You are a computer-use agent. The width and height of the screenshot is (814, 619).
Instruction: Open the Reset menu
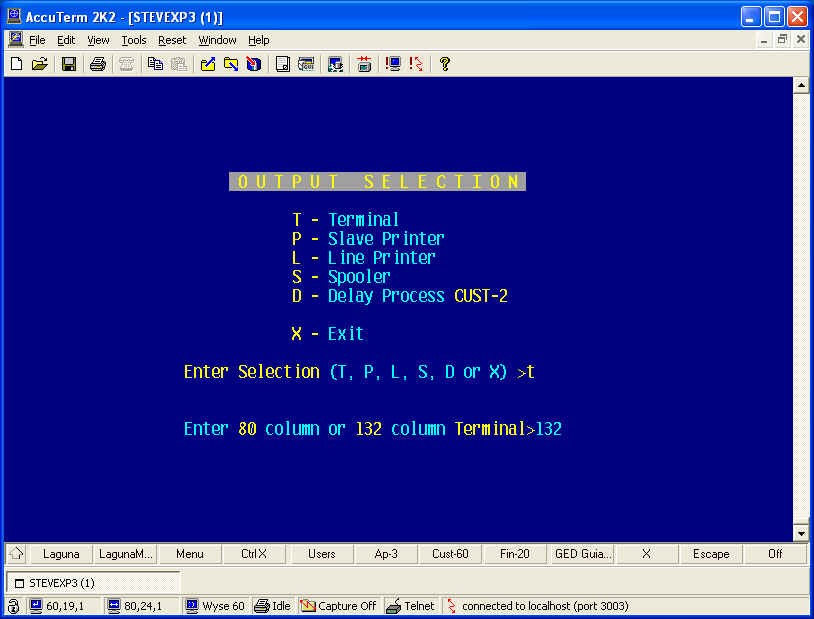pyautogui.click(x=172, y=40)
